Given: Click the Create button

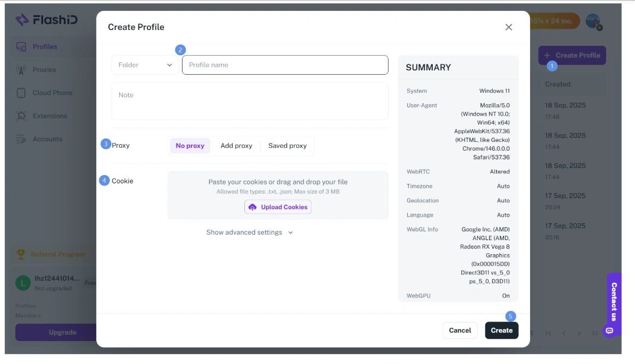Looking at the screenshot, I should (502, 330).
